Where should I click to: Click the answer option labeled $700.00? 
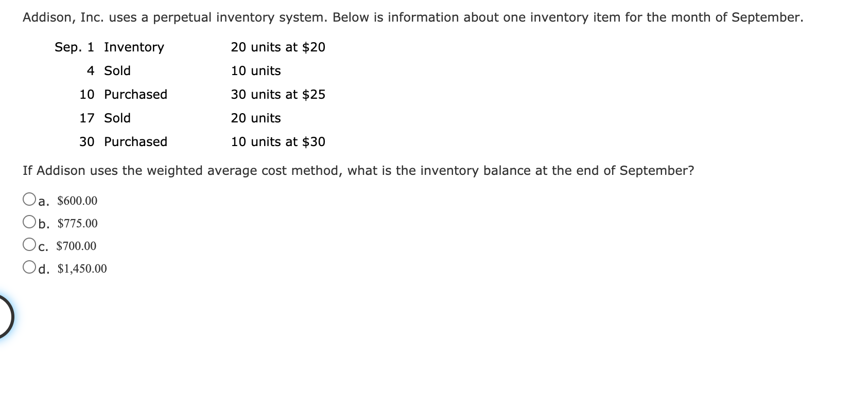pos(76,246)
